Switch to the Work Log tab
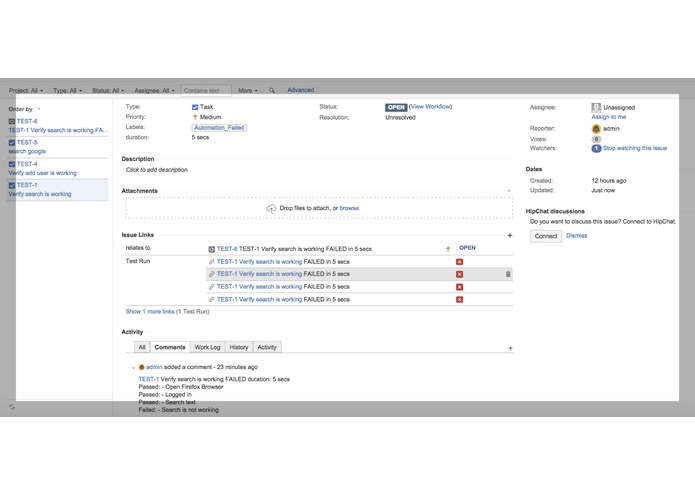 point(207,347)
